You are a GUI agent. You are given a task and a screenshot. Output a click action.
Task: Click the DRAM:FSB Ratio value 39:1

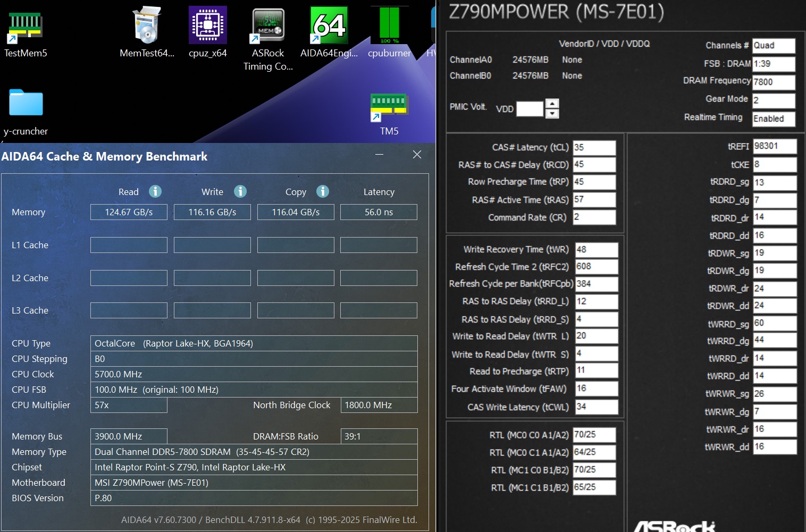379,436
